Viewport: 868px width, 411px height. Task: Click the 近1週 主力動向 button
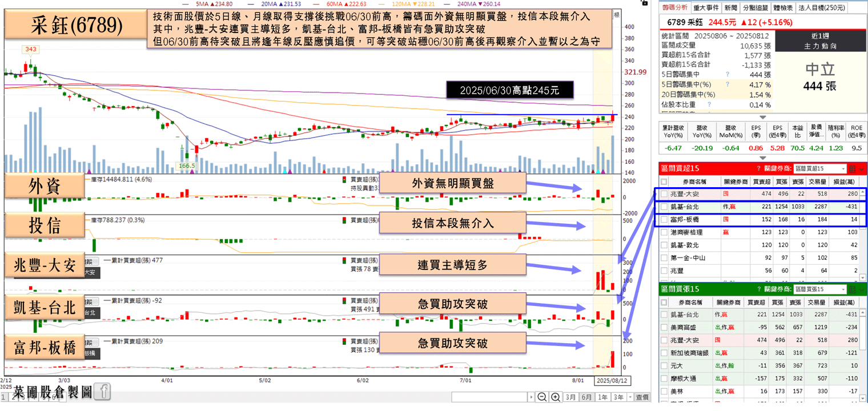[821, 42]
